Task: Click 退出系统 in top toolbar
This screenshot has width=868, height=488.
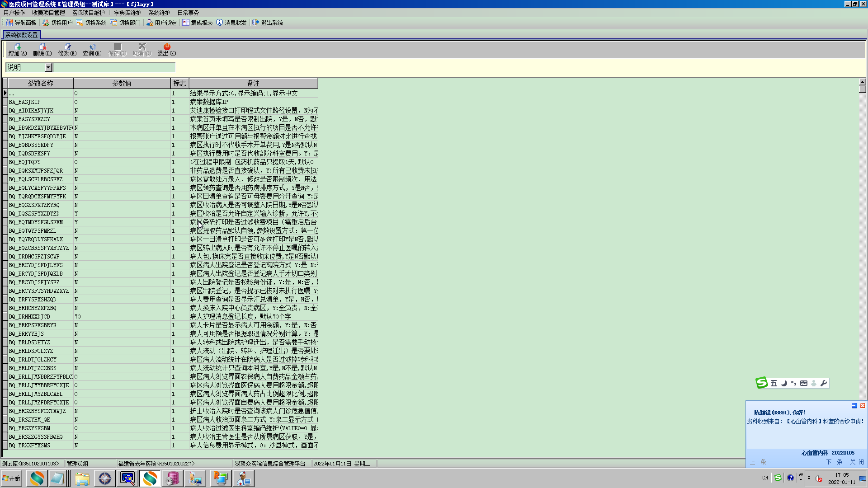Action: tap(268, 23)
